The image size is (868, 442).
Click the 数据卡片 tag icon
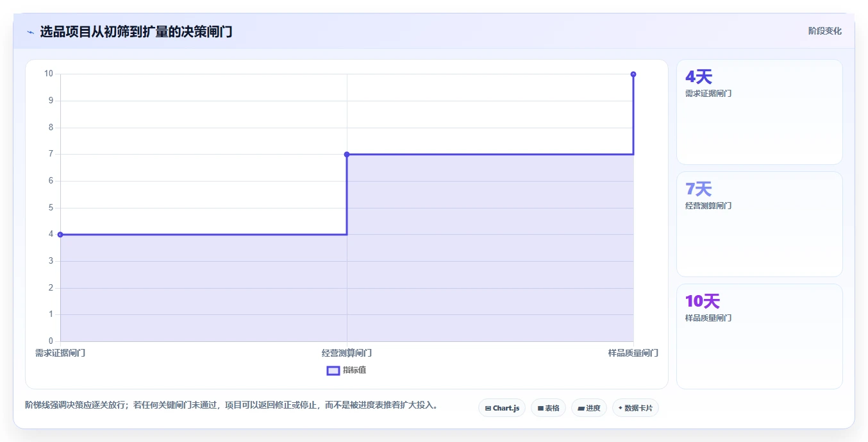coord(621,408)
